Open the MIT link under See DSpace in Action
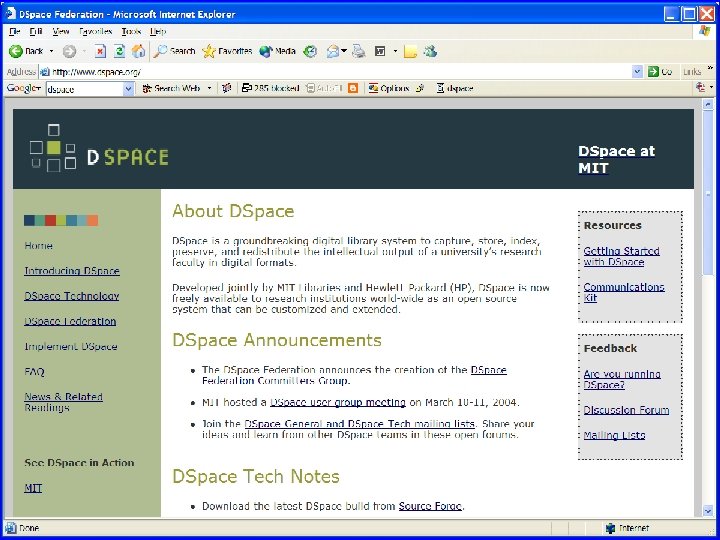 coord(33,488)
